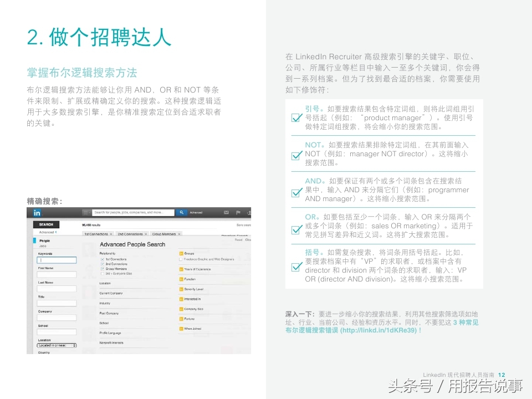Check the Freelance Graphic and Web Designers group
The height and width of the screenshot is (399, 532).
[180, 259]
